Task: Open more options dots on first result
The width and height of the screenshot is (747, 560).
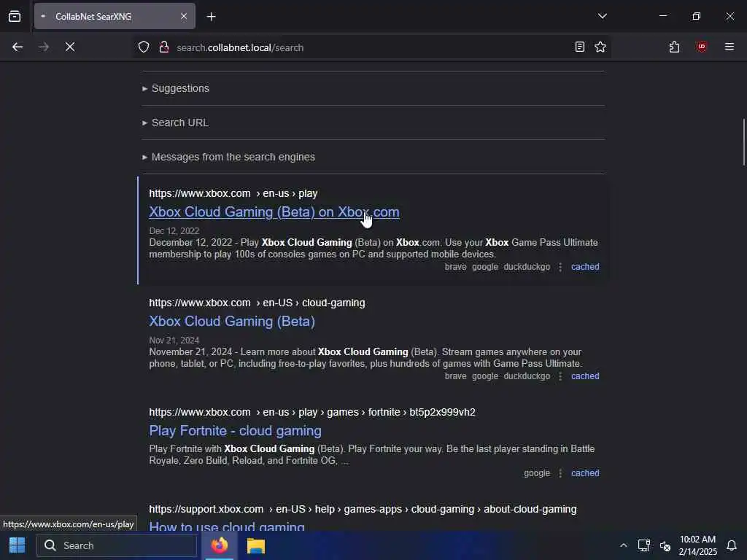Action: [x=560, y=267]
